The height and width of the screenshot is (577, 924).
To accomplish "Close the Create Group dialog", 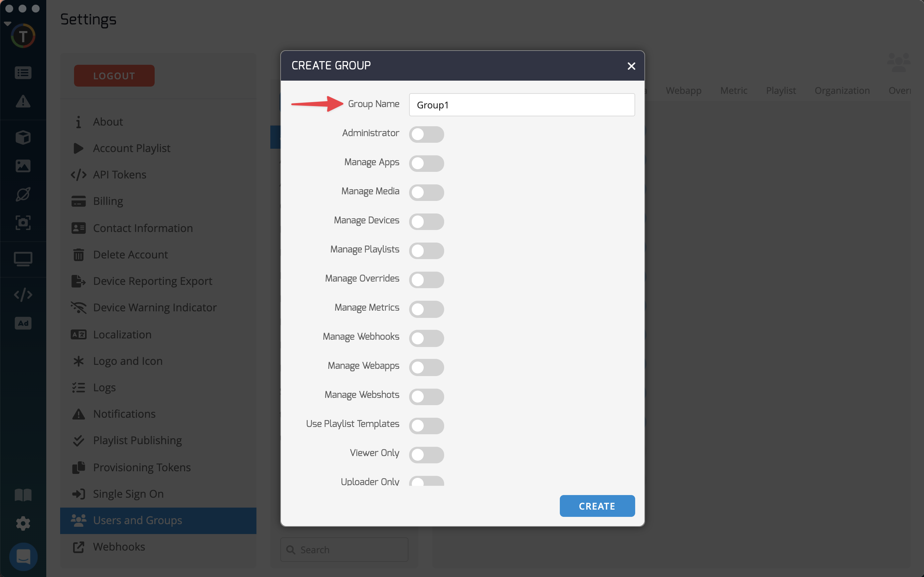I will (x=631, y=66).
